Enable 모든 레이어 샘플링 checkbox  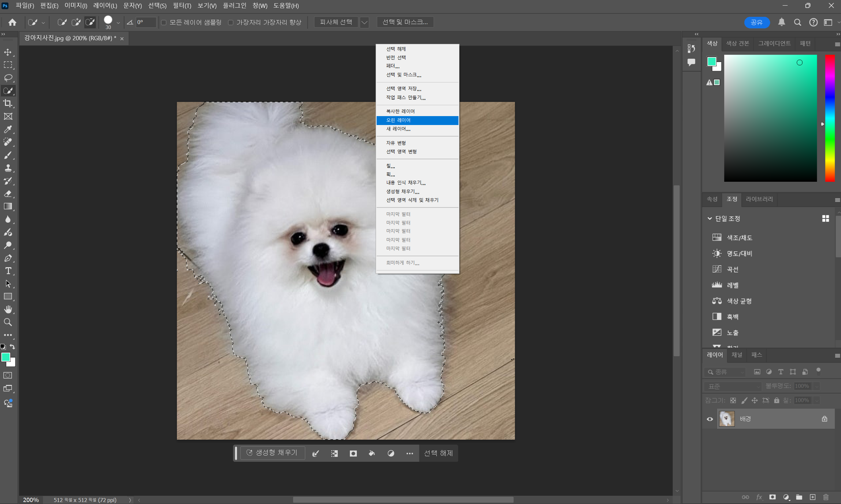click(x=164, y=22)
